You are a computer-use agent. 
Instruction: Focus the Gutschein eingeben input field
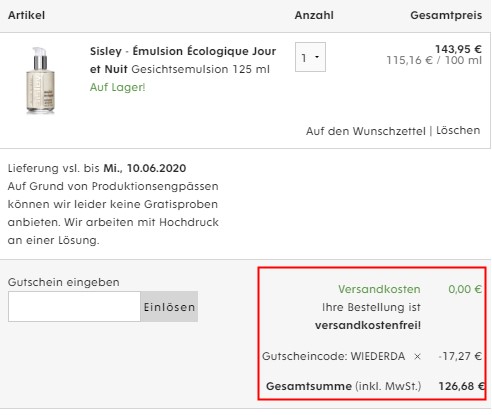coord(74,307)
